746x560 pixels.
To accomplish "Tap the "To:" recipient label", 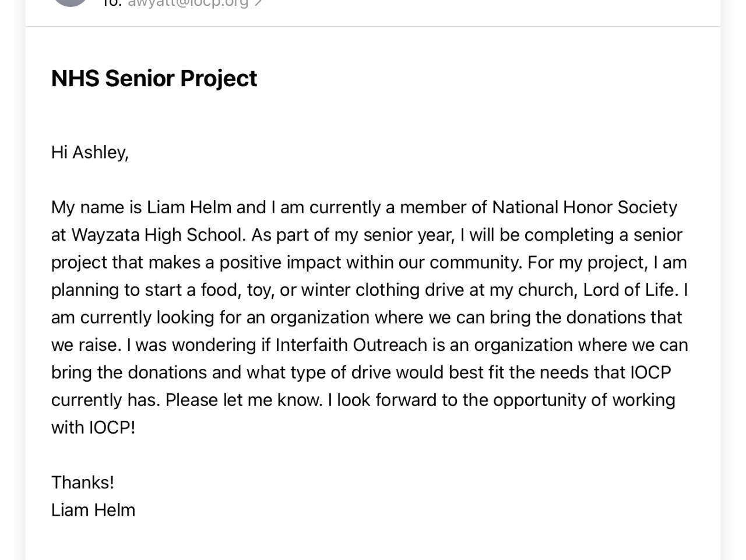I will click(111, 3).
